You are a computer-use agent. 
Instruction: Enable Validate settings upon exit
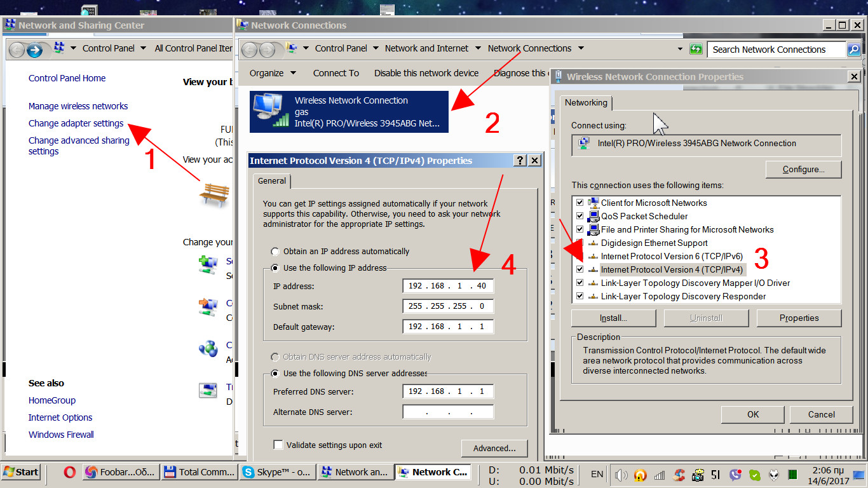pos(278,445)
